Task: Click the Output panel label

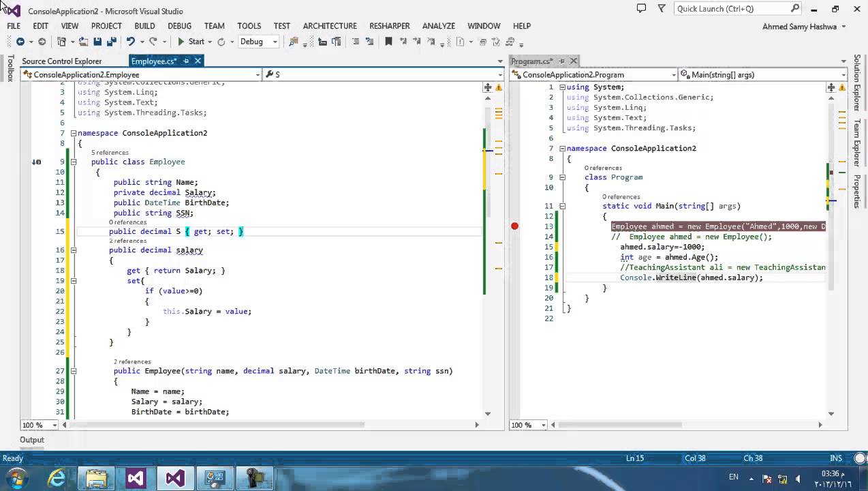Action: coord(31,440)
